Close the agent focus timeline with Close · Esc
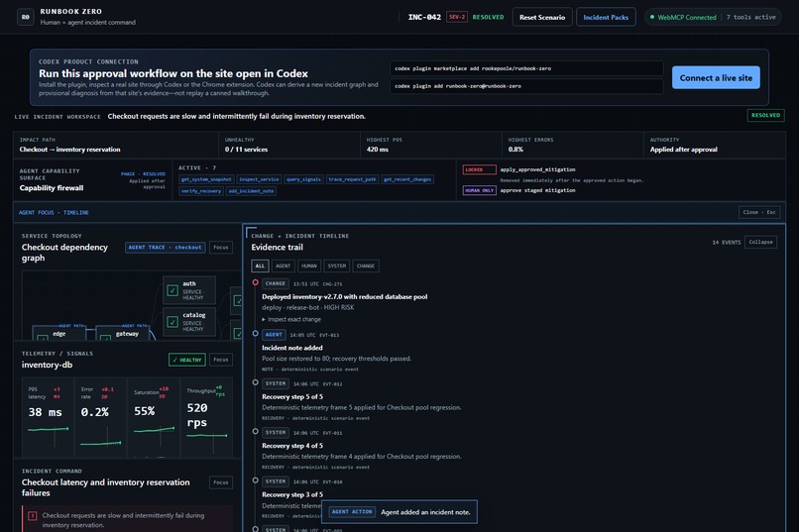 point(759,212)
